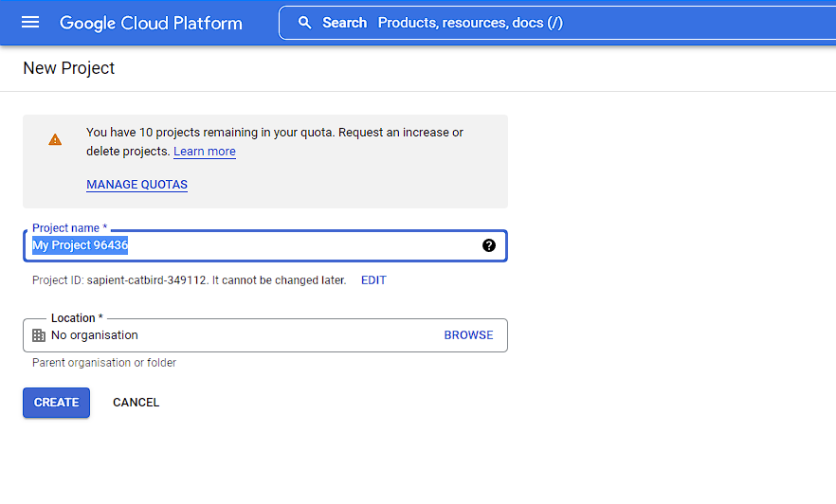
Task: Open the hamburger navigation menu
Action: click(x=30, y=23)
